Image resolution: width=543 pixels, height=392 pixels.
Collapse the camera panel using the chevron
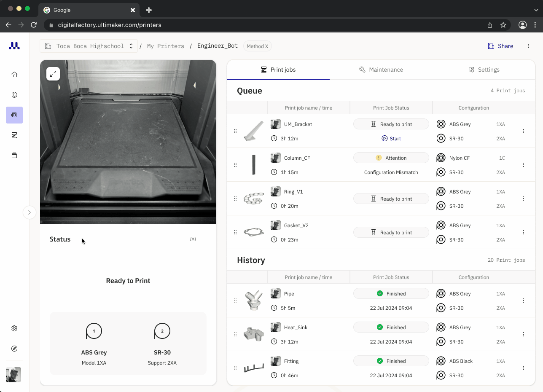(x=29, y=212)
